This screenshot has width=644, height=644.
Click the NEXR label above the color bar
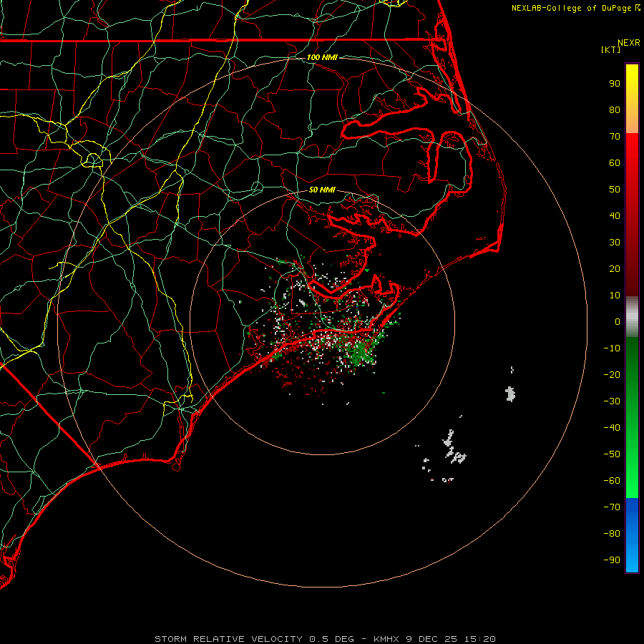[628, 42]
